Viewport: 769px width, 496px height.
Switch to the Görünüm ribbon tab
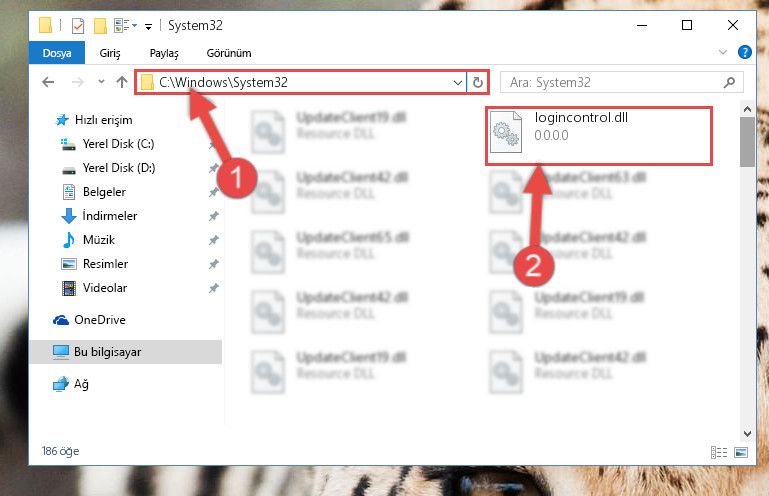(229, 53)
